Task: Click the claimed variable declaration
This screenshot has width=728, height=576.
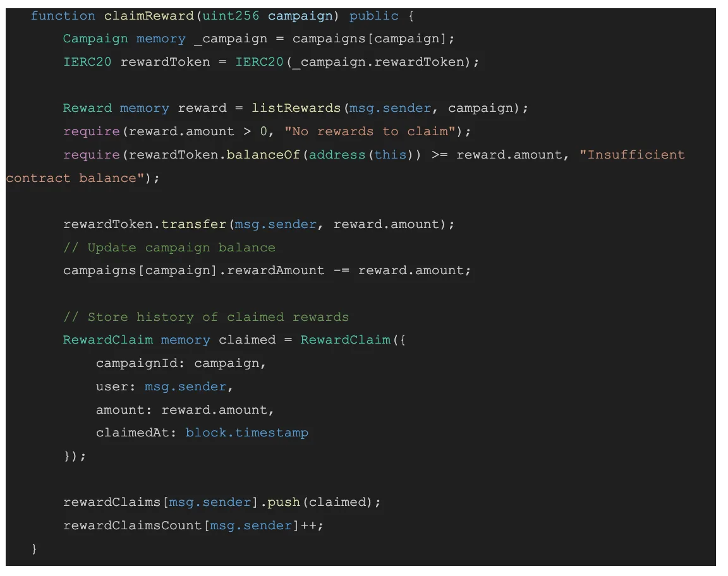Action: [x=247, y=340]
